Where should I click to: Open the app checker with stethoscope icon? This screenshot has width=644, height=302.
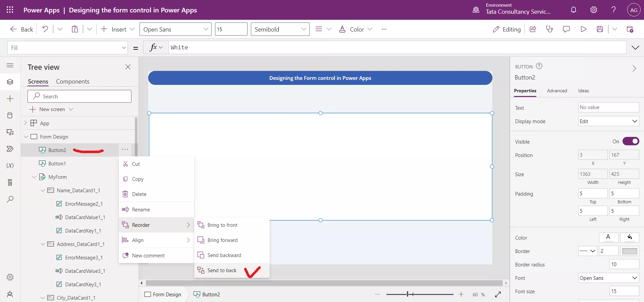click(549, 29)
